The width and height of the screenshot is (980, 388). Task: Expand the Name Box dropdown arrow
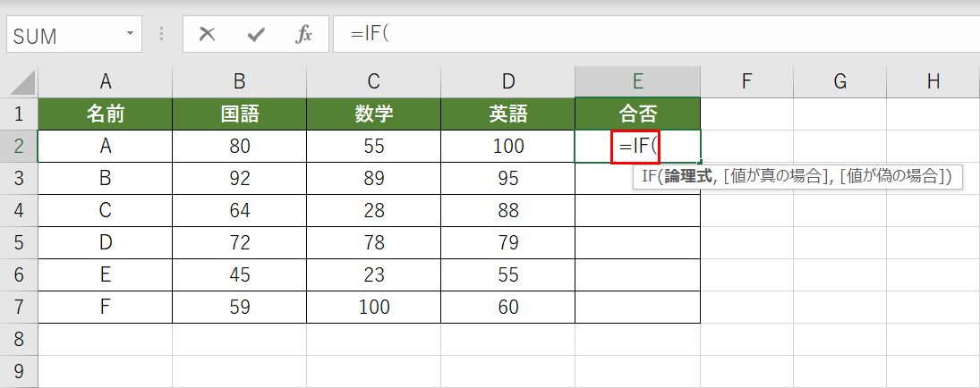coord(131,35)
